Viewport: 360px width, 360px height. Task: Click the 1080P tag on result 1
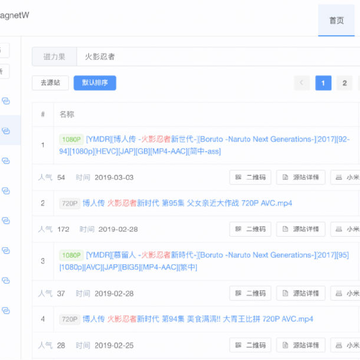71,139
